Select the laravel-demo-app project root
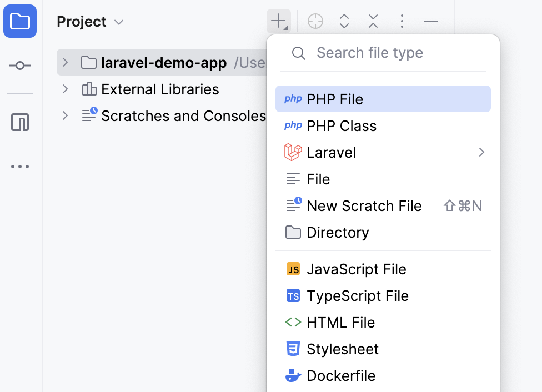Viewport: 542px width, 392px height. (x=163, y=63)
